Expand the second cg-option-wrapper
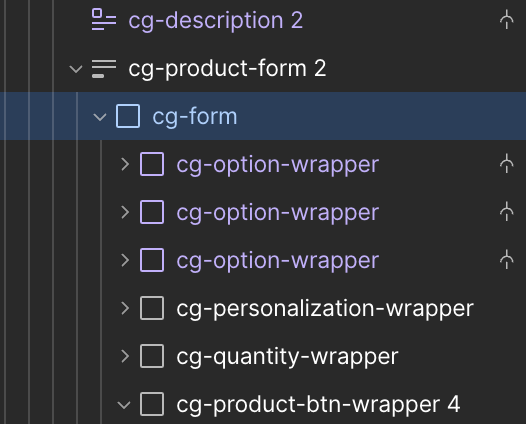Viewport: 526px width, 424px height. pyautogui.click(x=125, y=212)
